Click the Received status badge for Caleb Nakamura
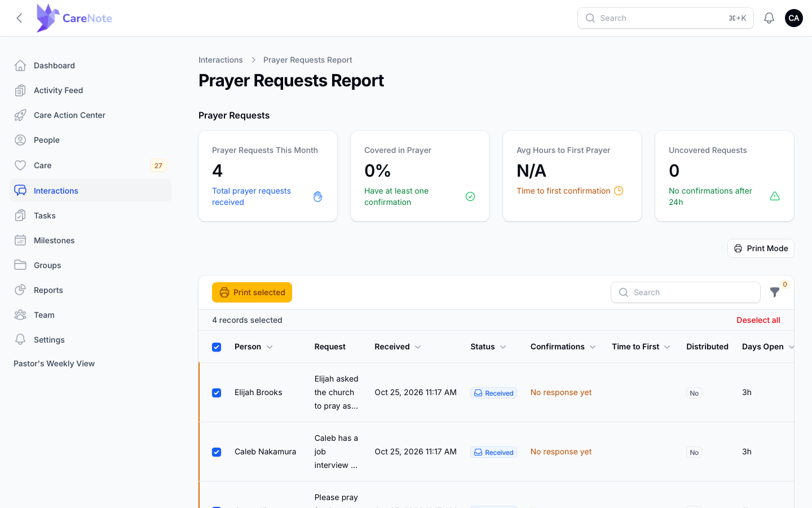 tap(493, 452)
